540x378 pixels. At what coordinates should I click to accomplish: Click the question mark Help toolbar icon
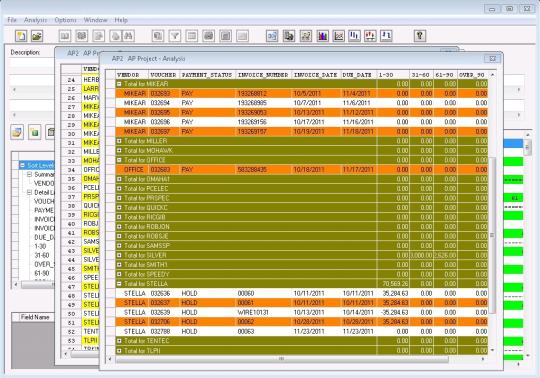click(x=420, y=36)
